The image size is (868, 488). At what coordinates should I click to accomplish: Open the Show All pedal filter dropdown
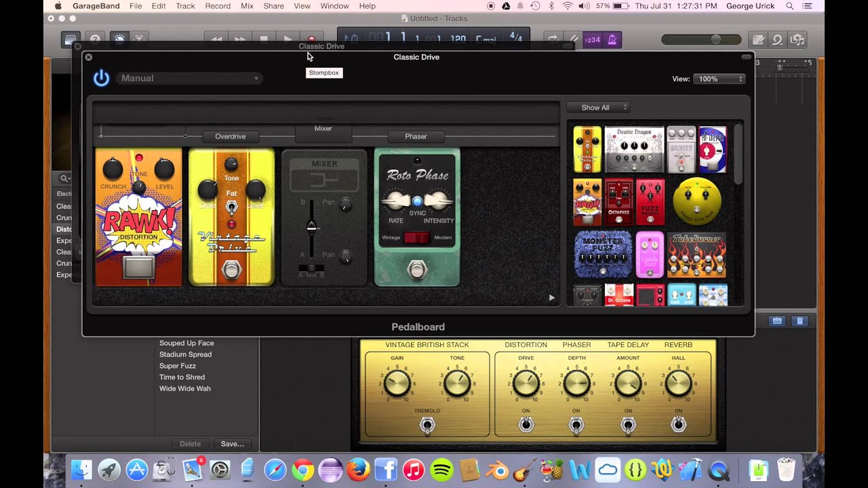[598, 107]
